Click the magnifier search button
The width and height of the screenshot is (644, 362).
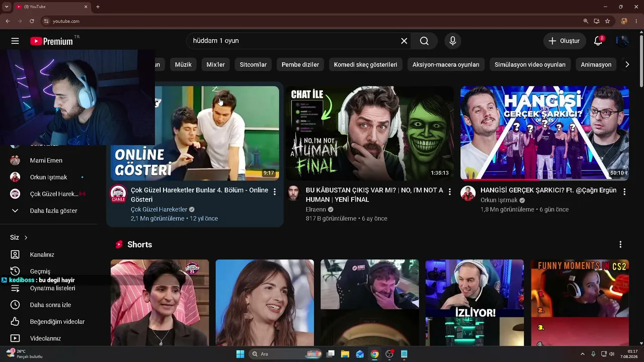click(424, 41)
